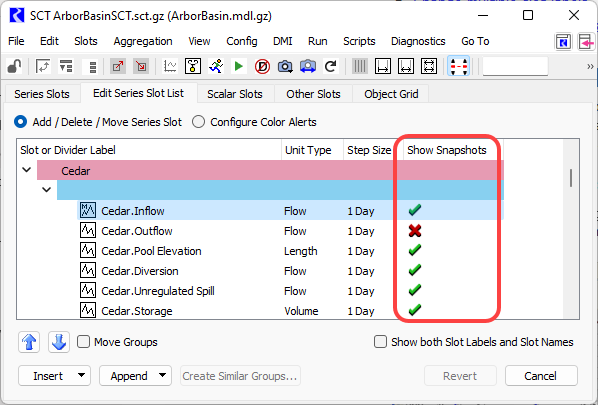Image resolution: width=598 pixels, height=405 pixels.
Task: Collapse the Cedar group chevron
Action: click(27, 169)
